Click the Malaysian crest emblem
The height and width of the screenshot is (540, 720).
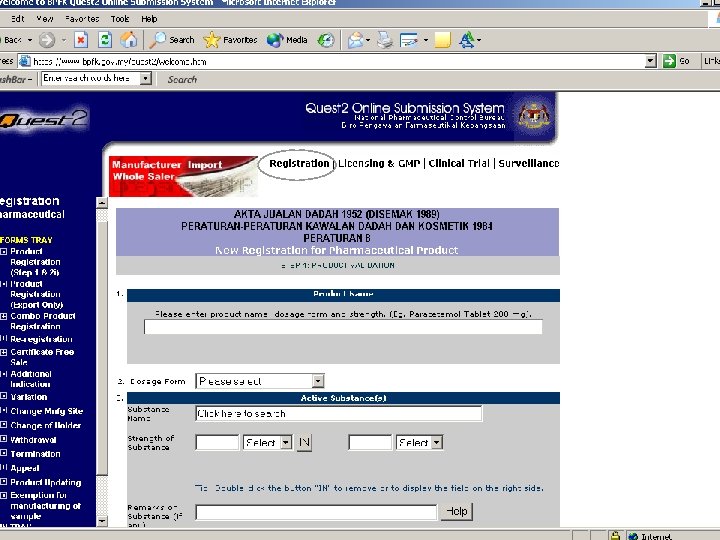pyautogui.click(x=534, y=115)
